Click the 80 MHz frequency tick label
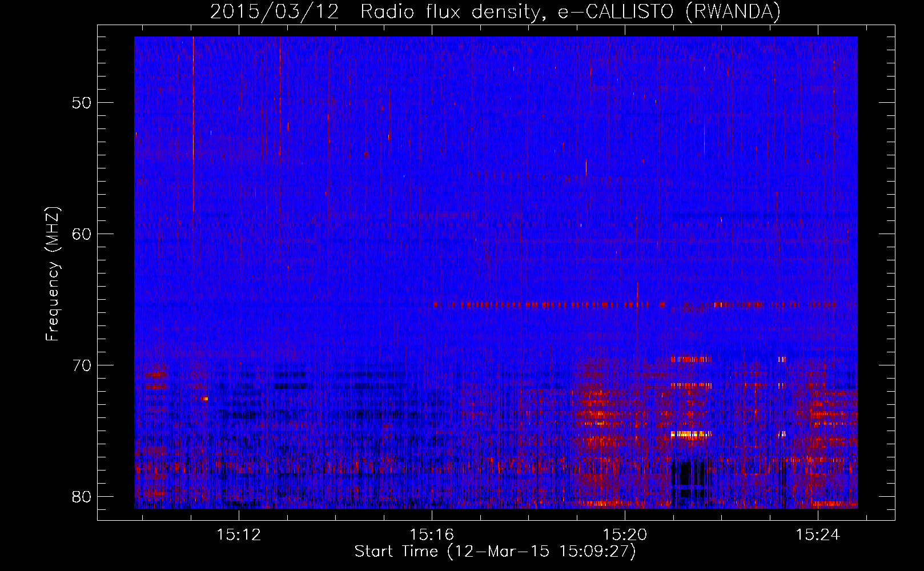 82,496
